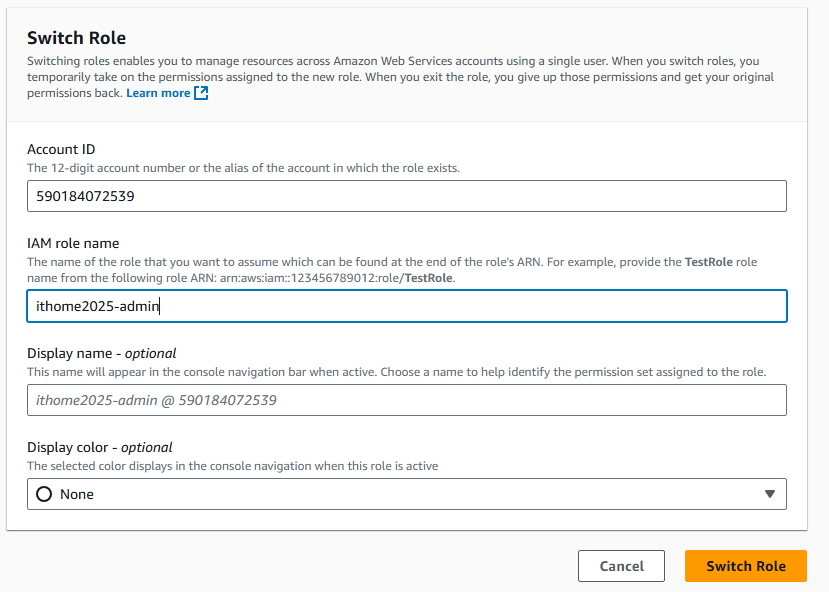Cancel the role switch
Image resolution: width=829 pixels, height=592 pixels.
(621, 566)
